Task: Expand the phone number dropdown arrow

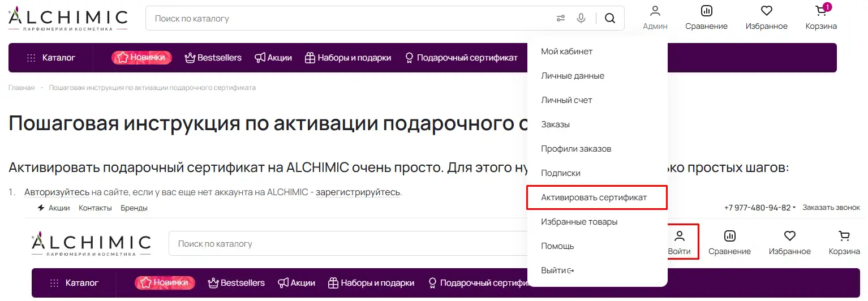Action: pyautogui.click(x=794, y=208)
